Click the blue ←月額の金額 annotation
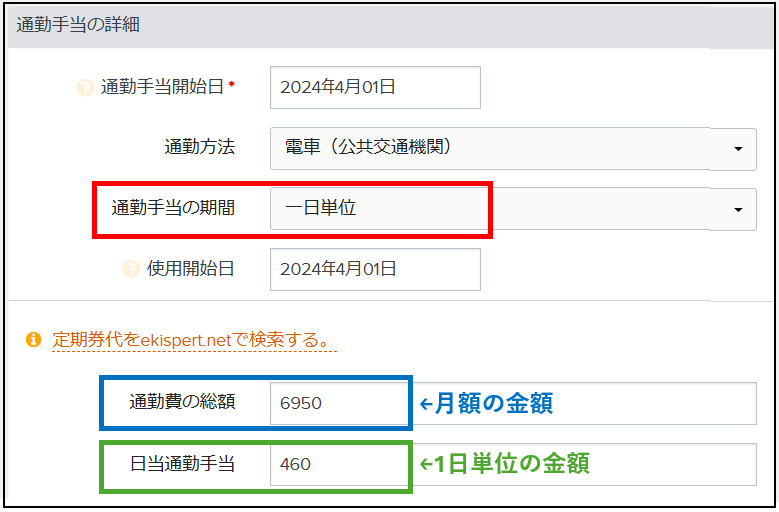This screenshot has width=779, height=512. pos(485,403)
